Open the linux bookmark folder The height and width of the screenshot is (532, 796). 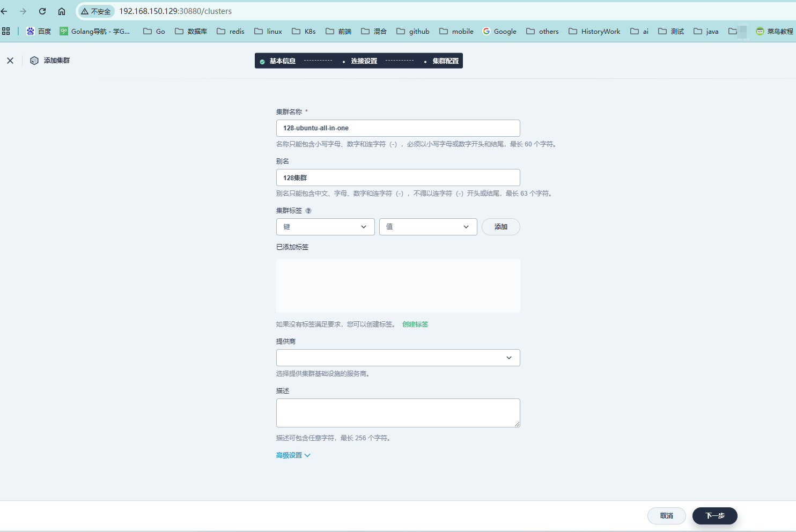click(x=268, y=31)
